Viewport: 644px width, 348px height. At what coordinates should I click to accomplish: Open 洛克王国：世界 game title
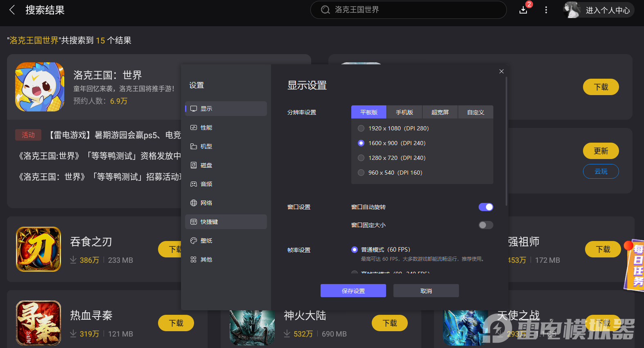108,75
